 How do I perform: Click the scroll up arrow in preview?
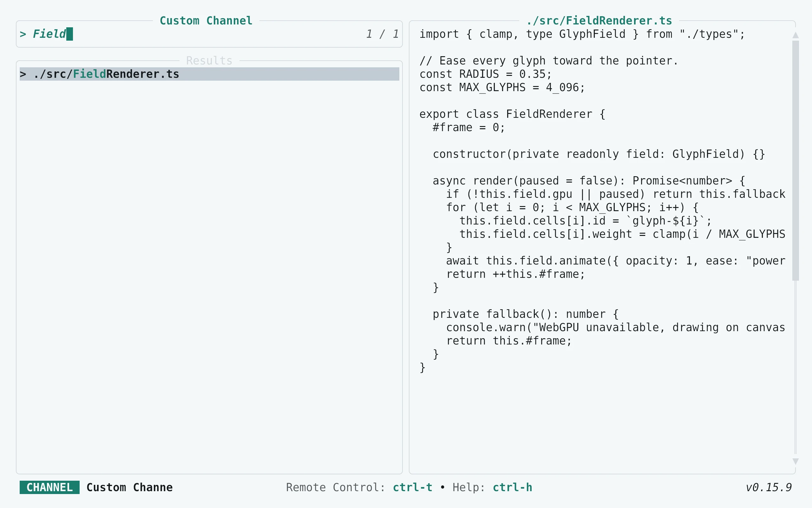point(796,35)
